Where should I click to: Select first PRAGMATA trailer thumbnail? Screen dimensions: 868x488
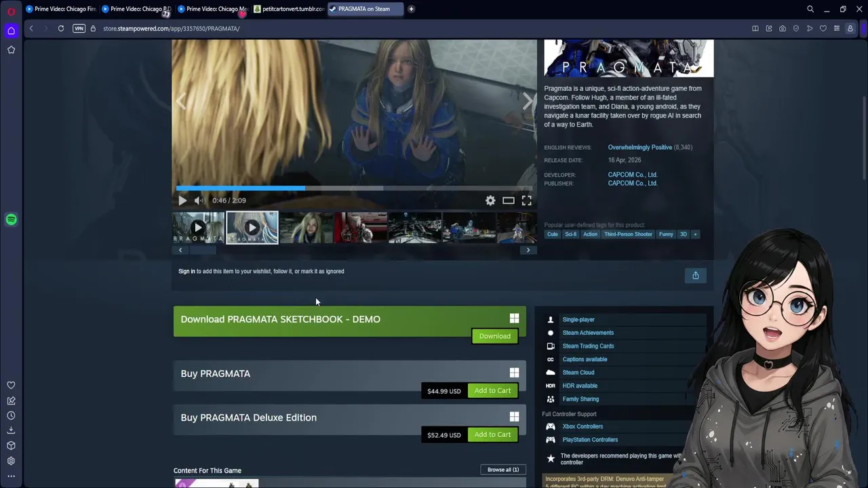pyautogui.click(x=198, y=228)
